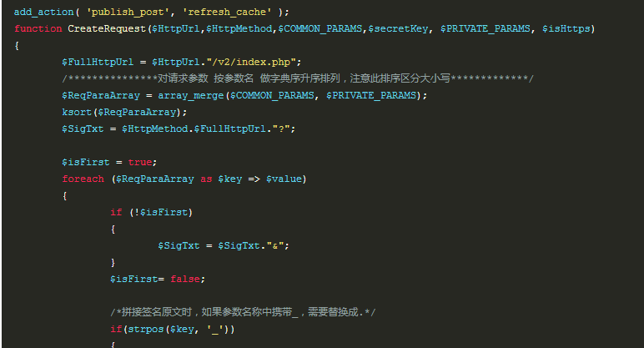Click the add_action function name
The image size is (644, 348).
(43, 12)
